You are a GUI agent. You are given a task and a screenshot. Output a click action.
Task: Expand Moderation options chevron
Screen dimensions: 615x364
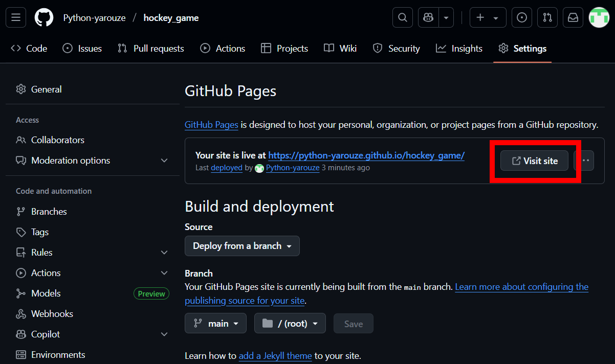(x=164, y=161)
